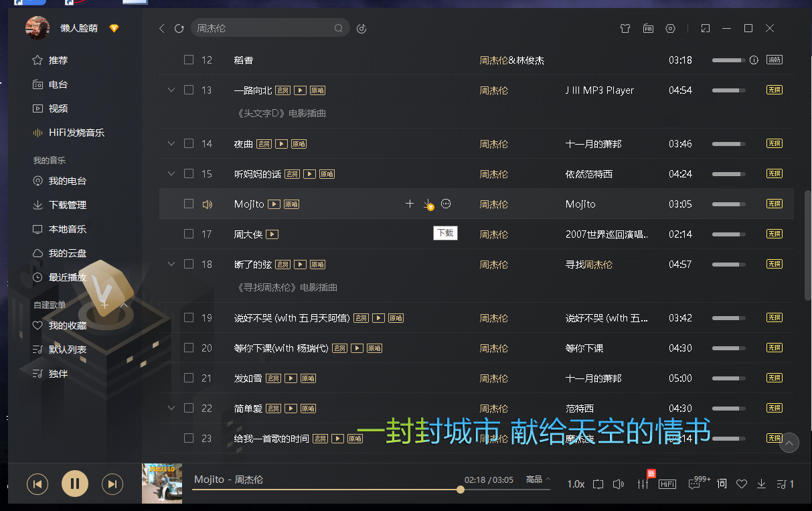This screenshot has width=812, height=511.
Task: Select HiFi发烧音乐 in the sidebar
Action: [68, 133]
